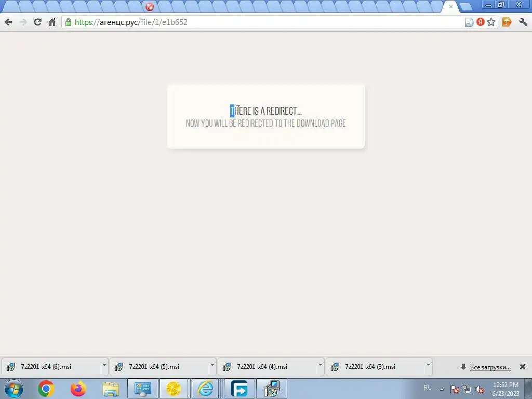This screenshot has height=399, width=532.
Task: Open the Action Center flag icon
Action: [455, 389]
